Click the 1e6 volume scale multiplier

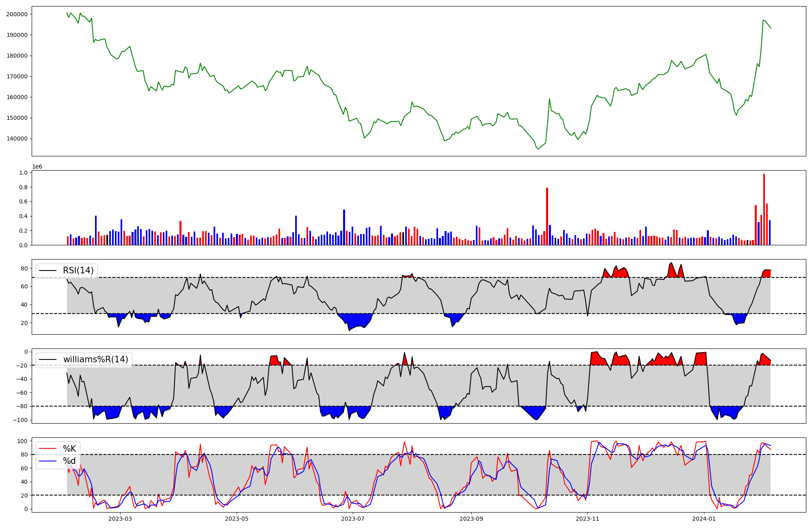(x=37, y=167)
